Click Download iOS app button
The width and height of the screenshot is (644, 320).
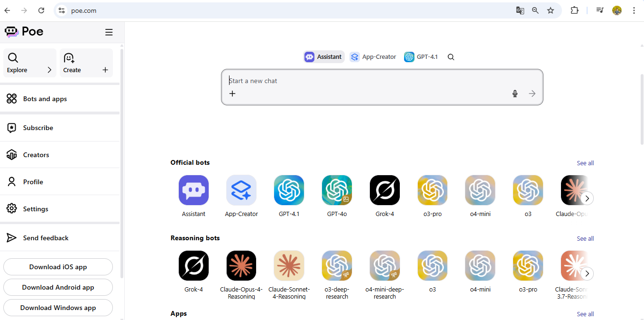coord(58,267)
